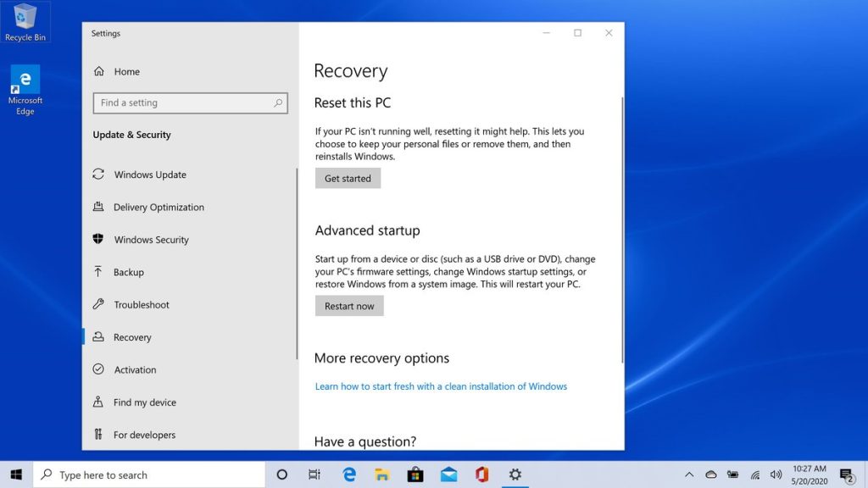Open the clean installation of Windows link
The width and height of the screenshot is (868, 488).
pos(441,385)
